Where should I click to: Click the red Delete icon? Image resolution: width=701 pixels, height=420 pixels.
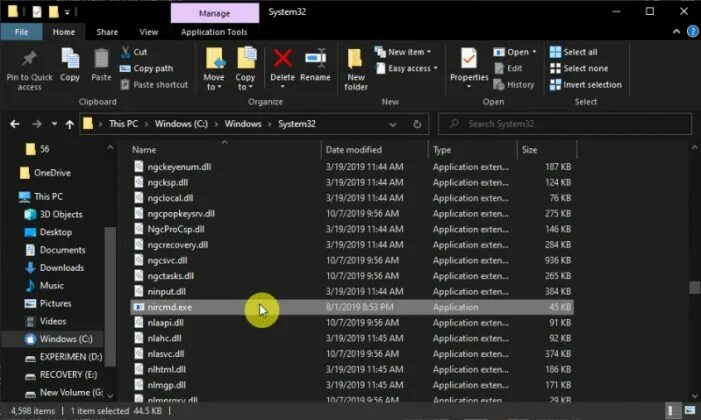283,58
